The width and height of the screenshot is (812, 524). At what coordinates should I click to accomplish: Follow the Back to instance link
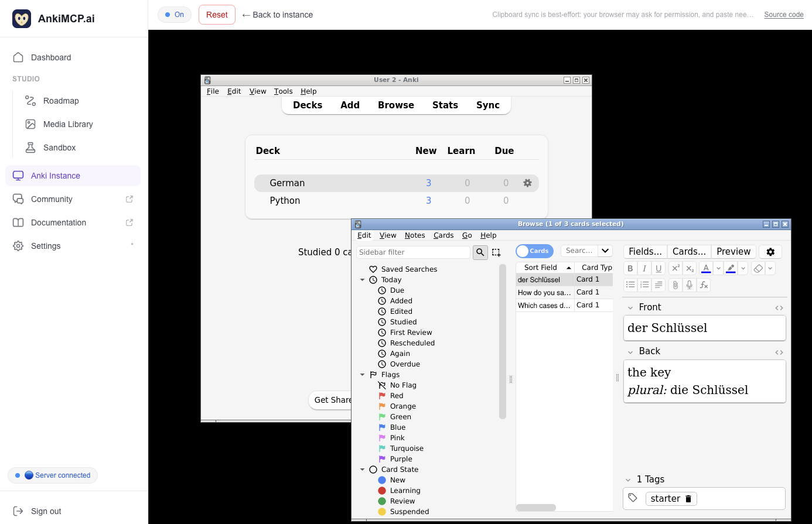(277, 15)
